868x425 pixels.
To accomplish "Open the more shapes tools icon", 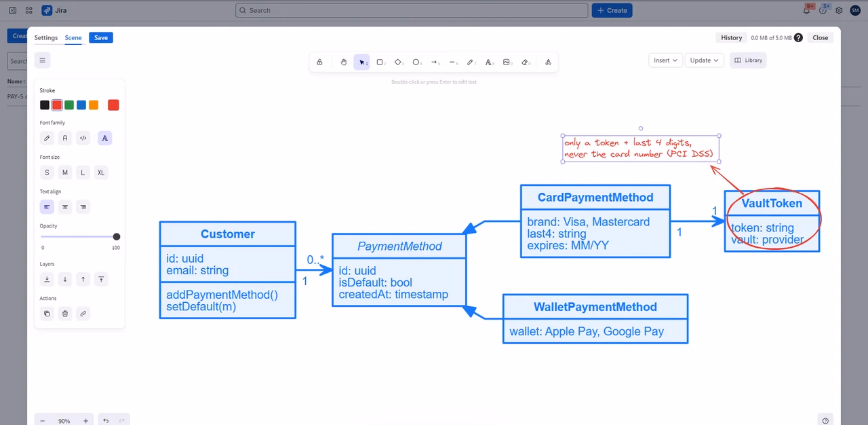I will tap(548, 62).
